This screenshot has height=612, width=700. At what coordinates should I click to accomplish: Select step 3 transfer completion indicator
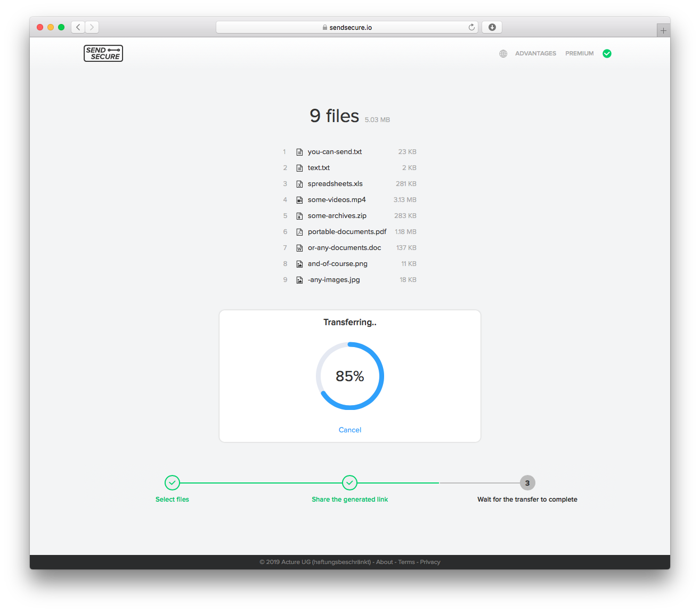527,482
